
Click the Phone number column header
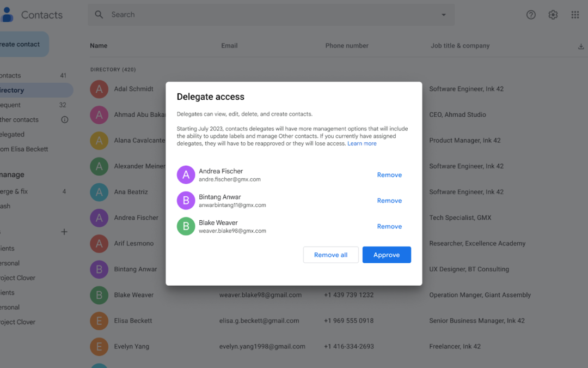[347, 45]
